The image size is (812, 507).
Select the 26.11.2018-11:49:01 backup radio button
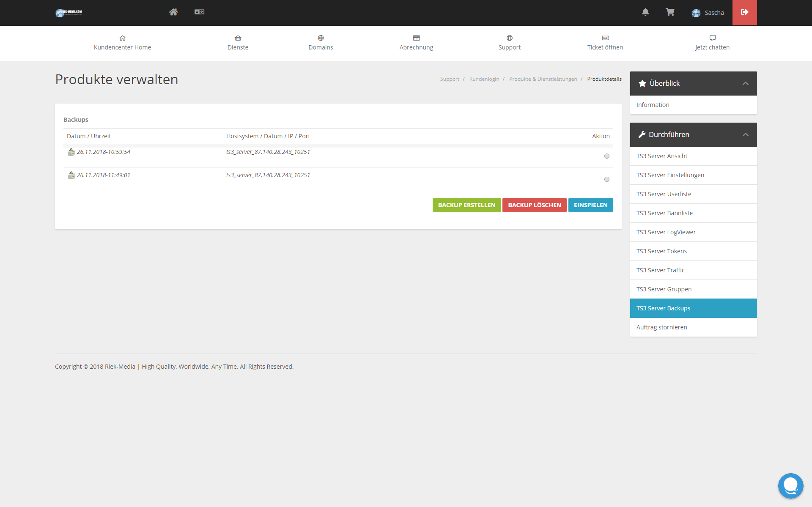[x=607, y=179]
